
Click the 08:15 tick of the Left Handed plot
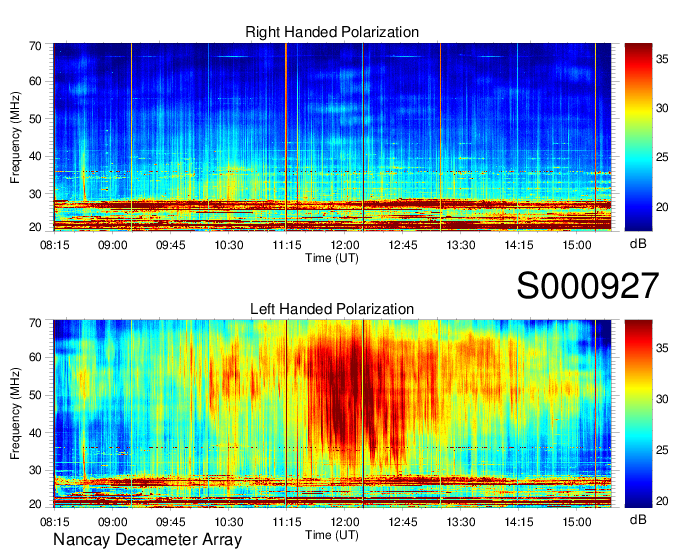55,522
